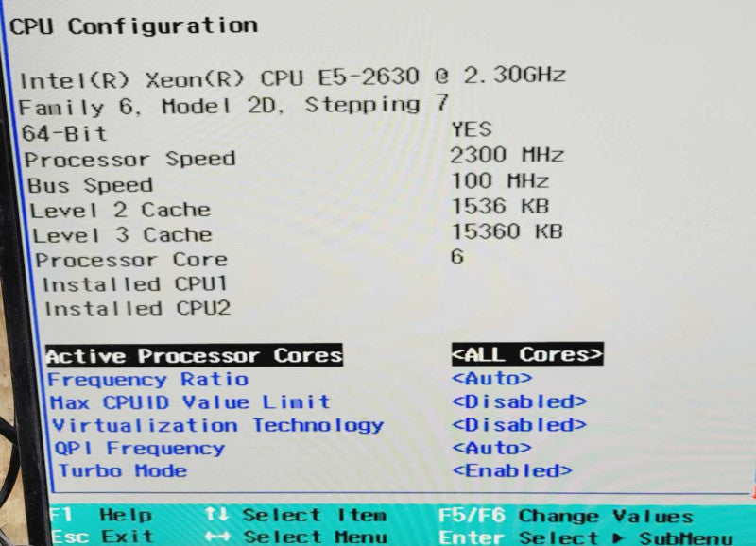
Task: Click the 2300 MHz value
Action: 507,155
